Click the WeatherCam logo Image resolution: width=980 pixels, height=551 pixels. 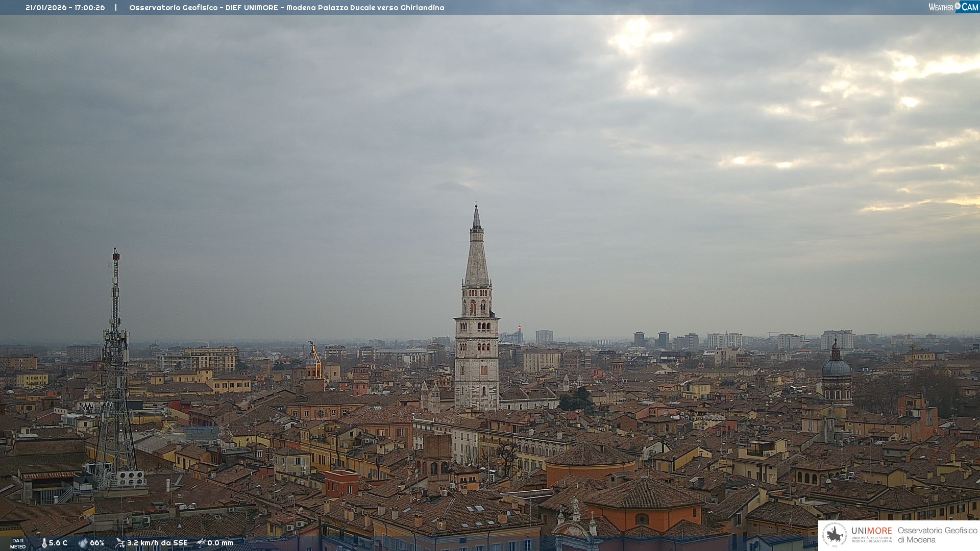tap(953, 7)
